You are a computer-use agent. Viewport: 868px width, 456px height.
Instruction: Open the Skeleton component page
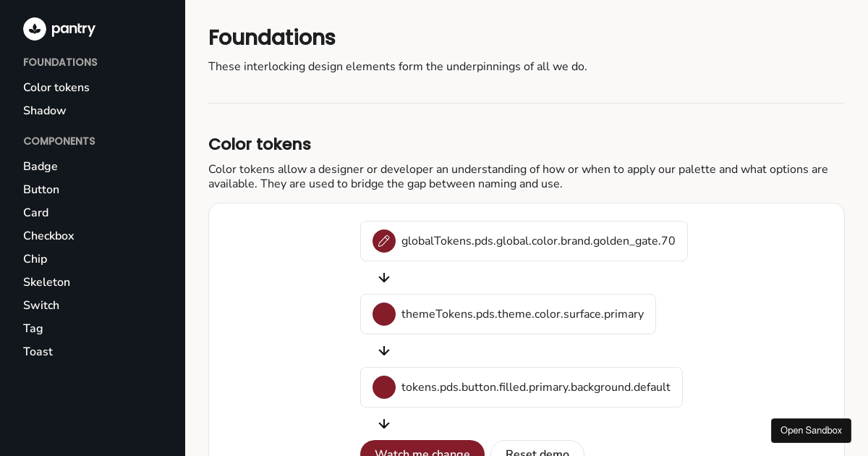point(46,282)
